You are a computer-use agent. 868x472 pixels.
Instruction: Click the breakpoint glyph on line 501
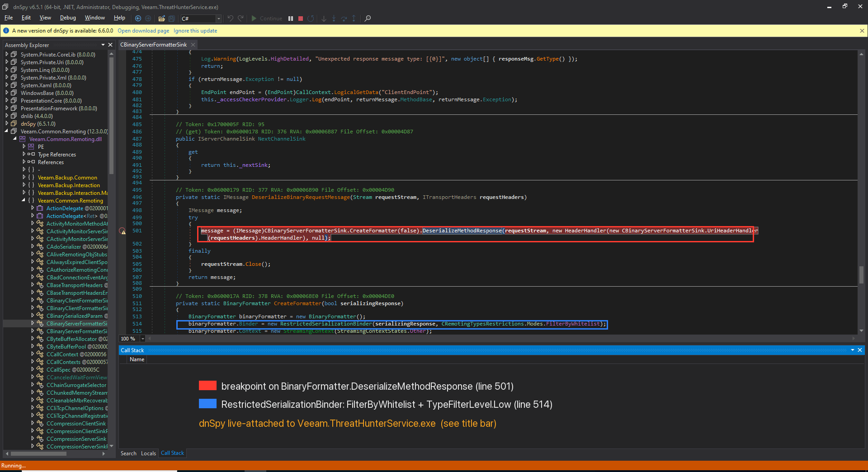tap(123, 231)
